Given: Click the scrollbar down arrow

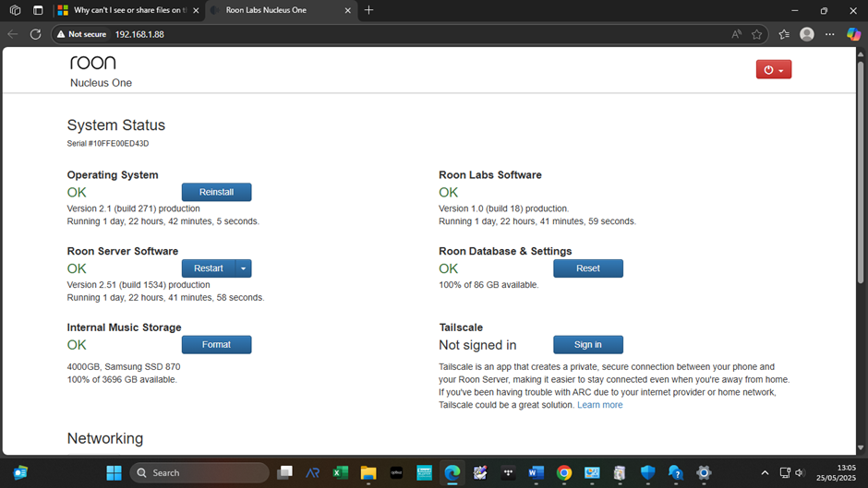Looking at the screenshot, I should coord(861,448).
